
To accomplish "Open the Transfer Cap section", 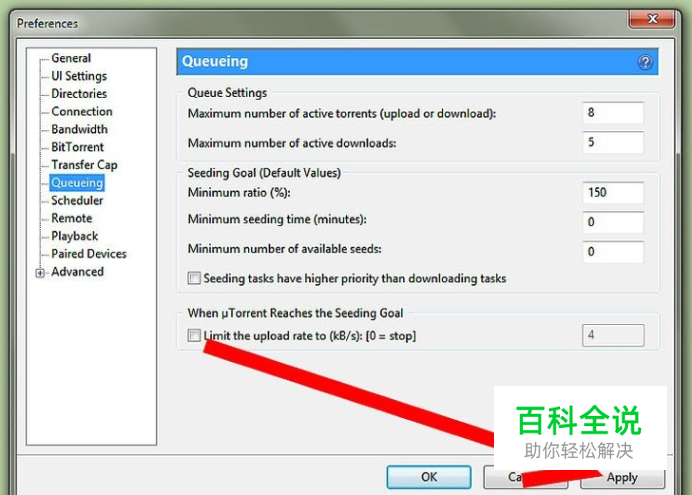I will click(84, 165).
